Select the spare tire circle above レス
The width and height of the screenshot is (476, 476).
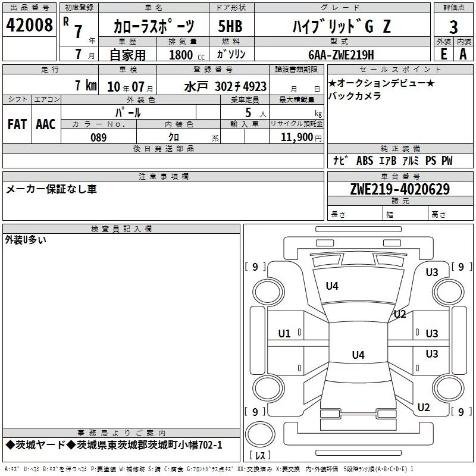(x=260, y=434)
